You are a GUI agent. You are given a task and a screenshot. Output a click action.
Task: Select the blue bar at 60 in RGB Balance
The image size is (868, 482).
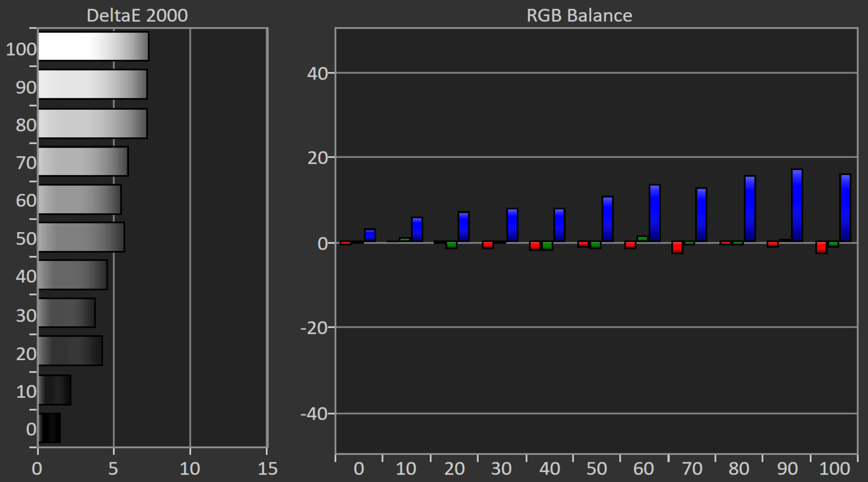point(654,213)
